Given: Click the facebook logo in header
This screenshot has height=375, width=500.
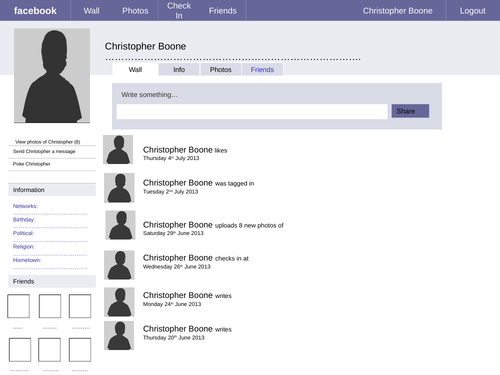Looking at the screenshot, I should click(x=35, y=11).
